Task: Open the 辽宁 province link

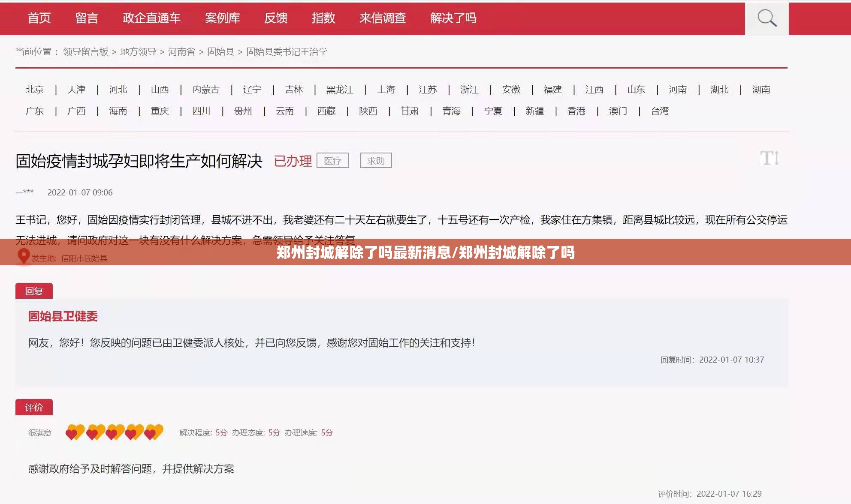Action: pyautogui.click(x=252, y=90)
